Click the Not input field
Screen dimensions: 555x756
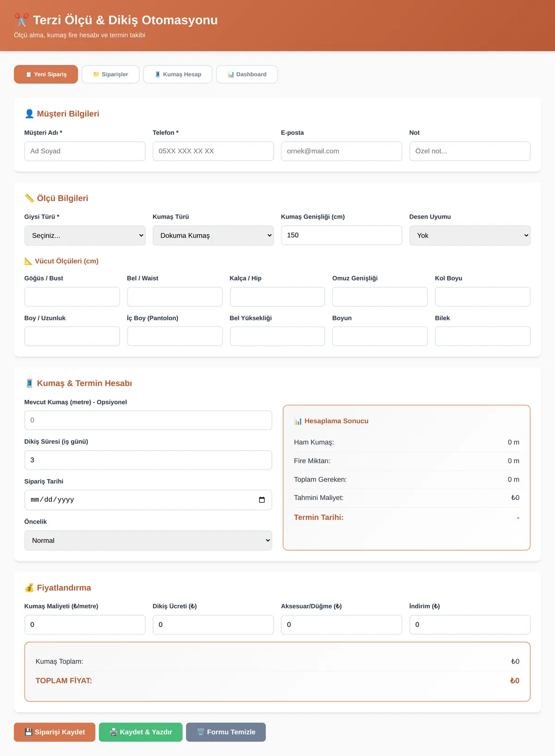(470, 151)
